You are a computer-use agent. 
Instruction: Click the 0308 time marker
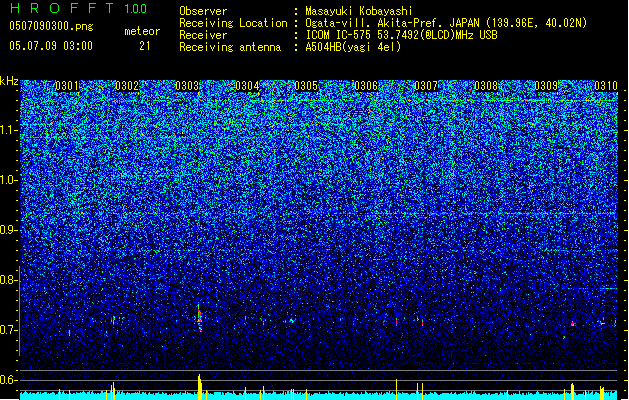coord(486,86)
